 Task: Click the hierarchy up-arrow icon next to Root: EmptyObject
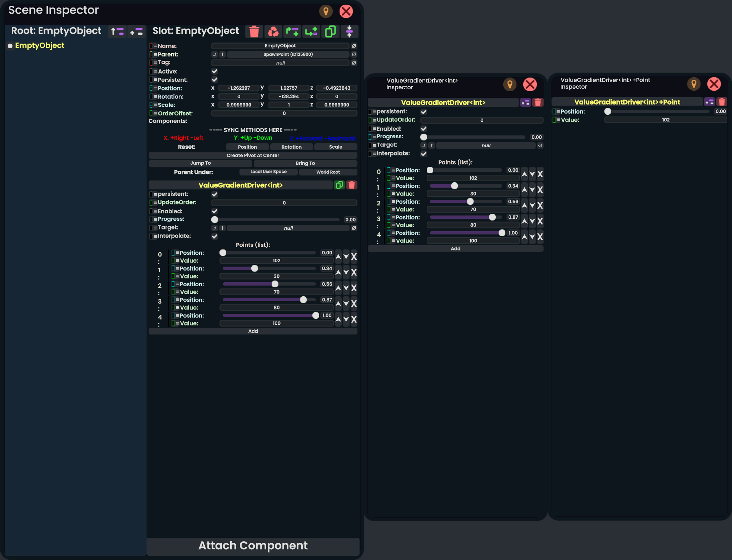pos(117,31)
